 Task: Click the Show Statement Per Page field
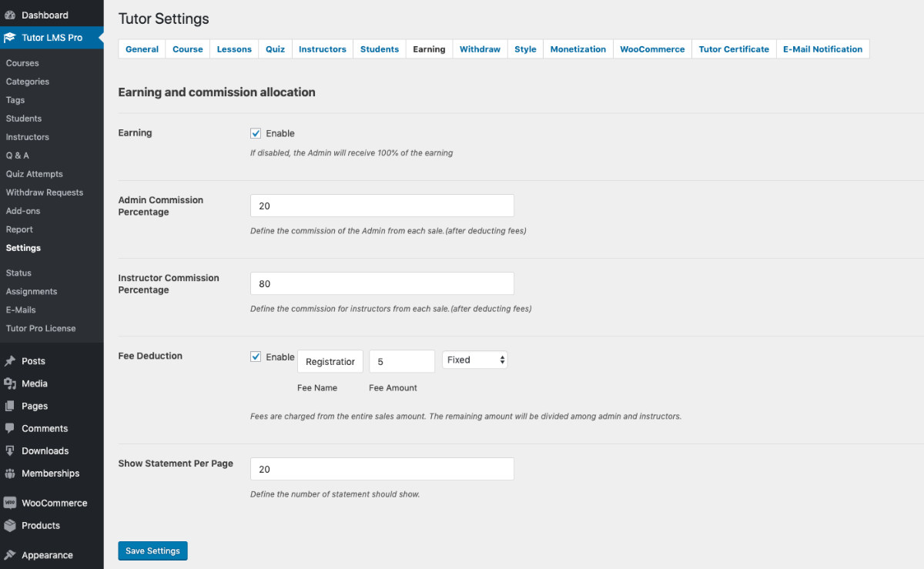click(382, 469)
